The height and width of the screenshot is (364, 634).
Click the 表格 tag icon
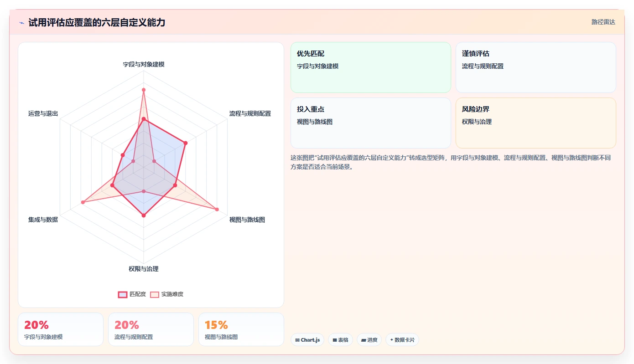tap(335, 340)
